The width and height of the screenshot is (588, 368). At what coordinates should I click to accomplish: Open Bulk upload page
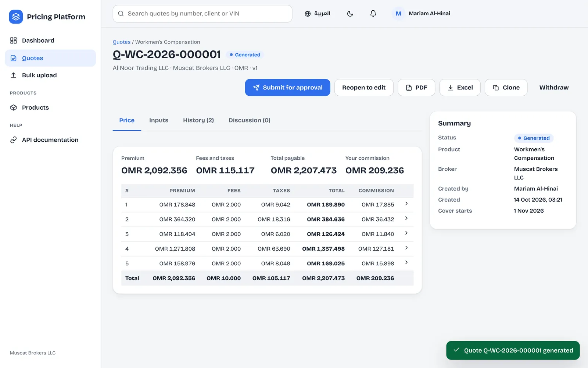point(50,75)
